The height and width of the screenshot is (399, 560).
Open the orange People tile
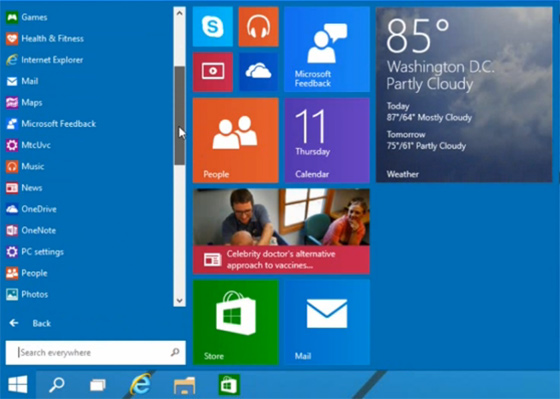click(236, 140)
